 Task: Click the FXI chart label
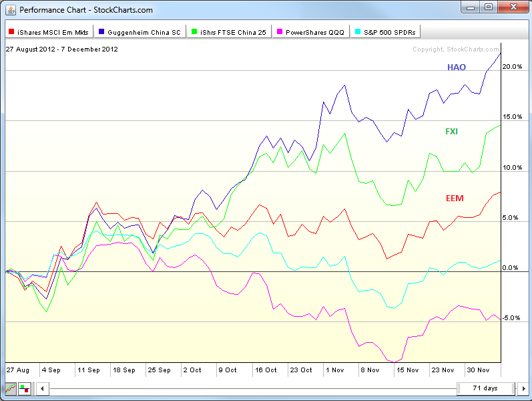tap(452, 132)
